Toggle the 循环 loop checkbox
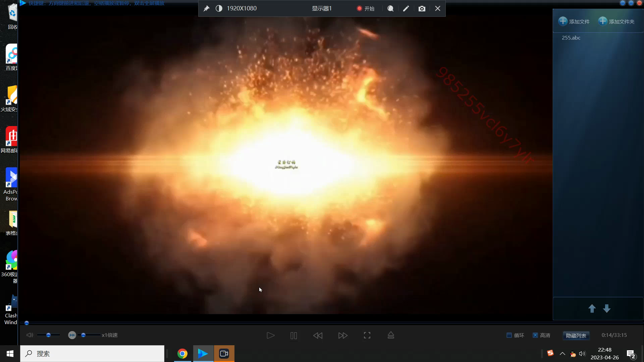This screenshot has width=644, height=362. 509,335
